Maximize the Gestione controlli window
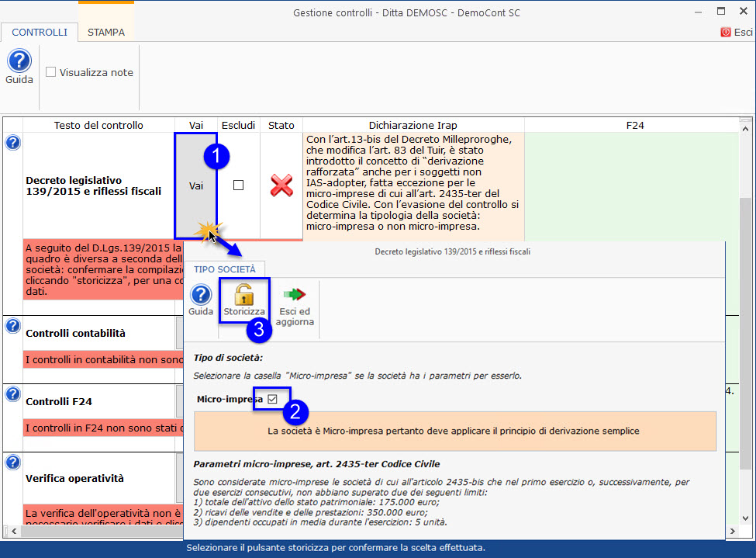This screenshot has width=756, height=558. (x=721, y=12)
